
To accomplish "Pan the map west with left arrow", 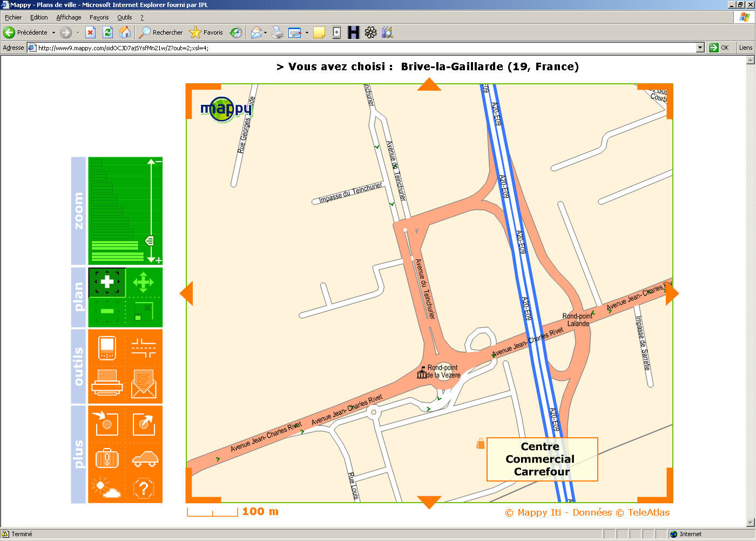I will 186,293.
